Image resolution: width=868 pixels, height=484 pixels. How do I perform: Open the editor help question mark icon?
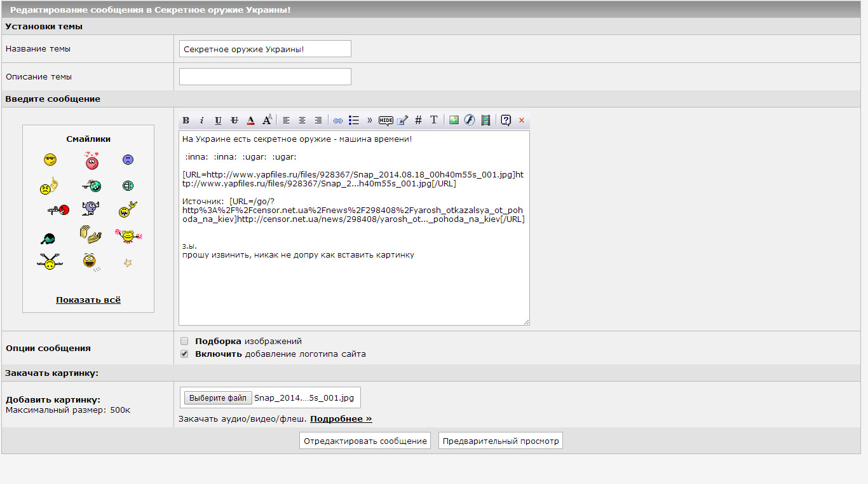(x=506, y=120)
